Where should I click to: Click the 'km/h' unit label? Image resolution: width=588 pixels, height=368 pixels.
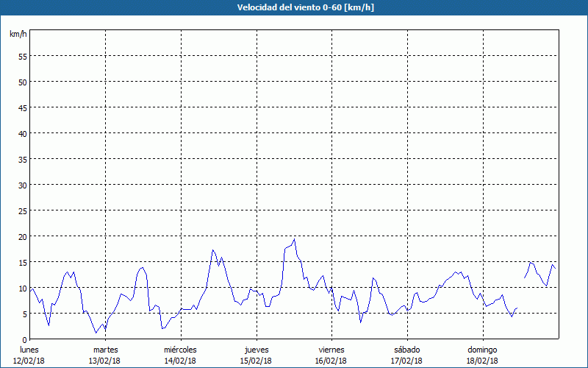point(17,35)
